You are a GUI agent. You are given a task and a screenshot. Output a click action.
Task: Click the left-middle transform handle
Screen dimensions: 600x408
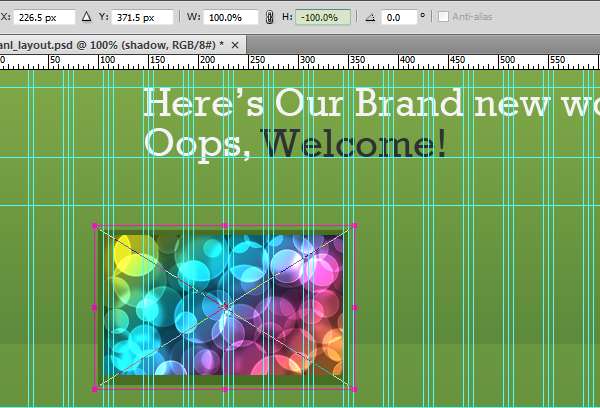(x=95, y=307)
